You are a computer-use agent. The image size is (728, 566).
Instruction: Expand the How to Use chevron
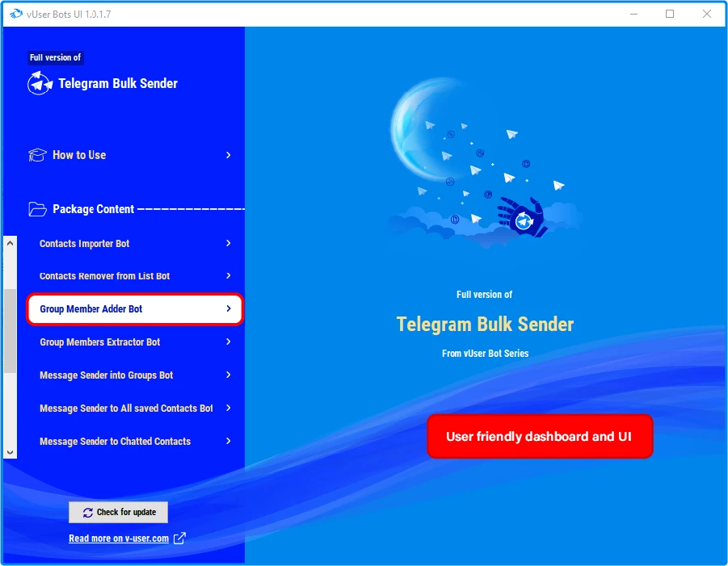point(229,155)
